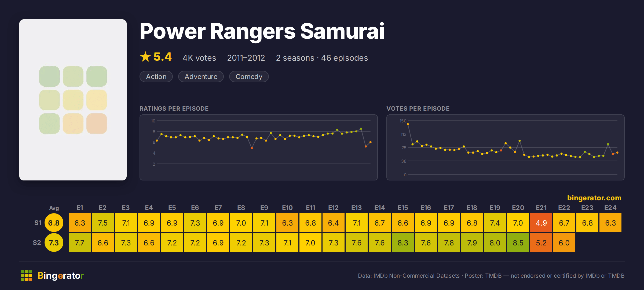The image size is (644, 290).
Task: Click the Bingerator grid logo icon
Action: pyautogui.click(x=26, y=275)
